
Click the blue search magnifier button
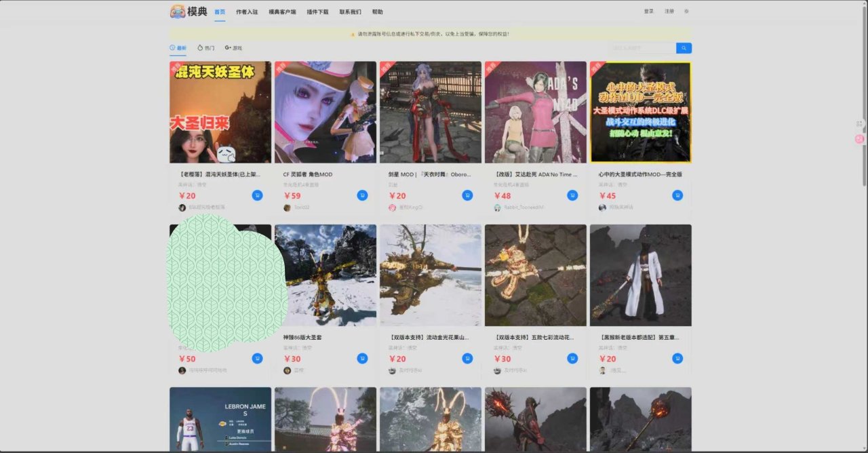pos(684,48)
